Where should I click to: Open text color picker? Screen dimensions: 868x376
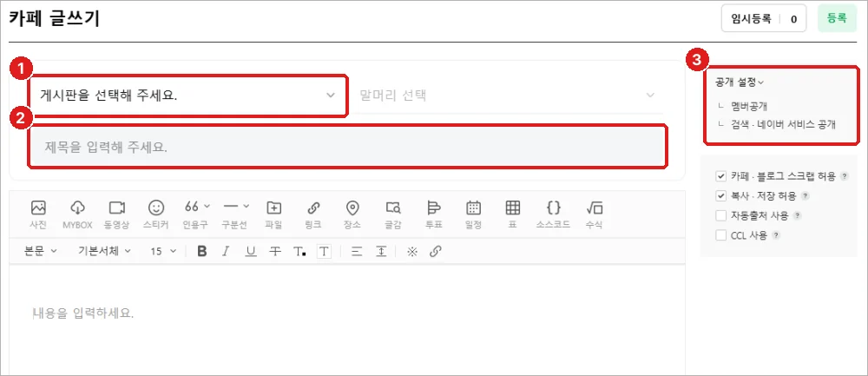[x=299, y=252]
